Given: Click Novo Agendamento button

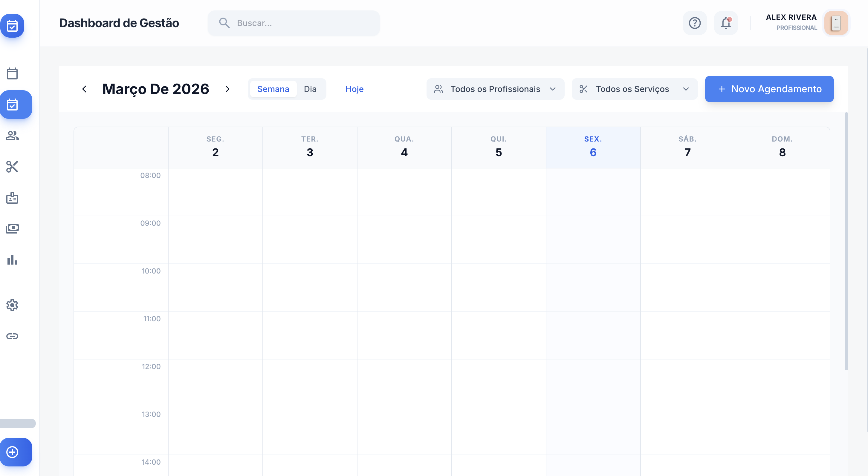Looking at the screenshot, I should click(769, 89).
